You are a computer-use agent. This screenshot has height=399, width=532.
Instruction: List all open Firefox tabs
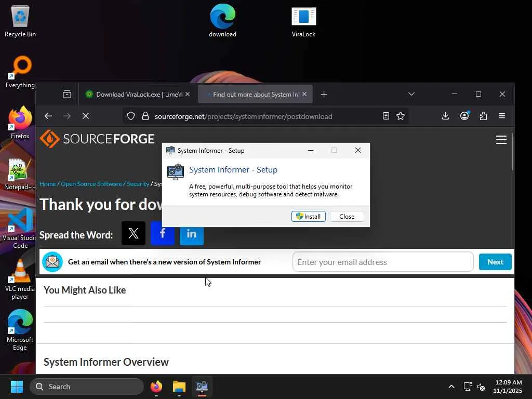click(411, 94)
